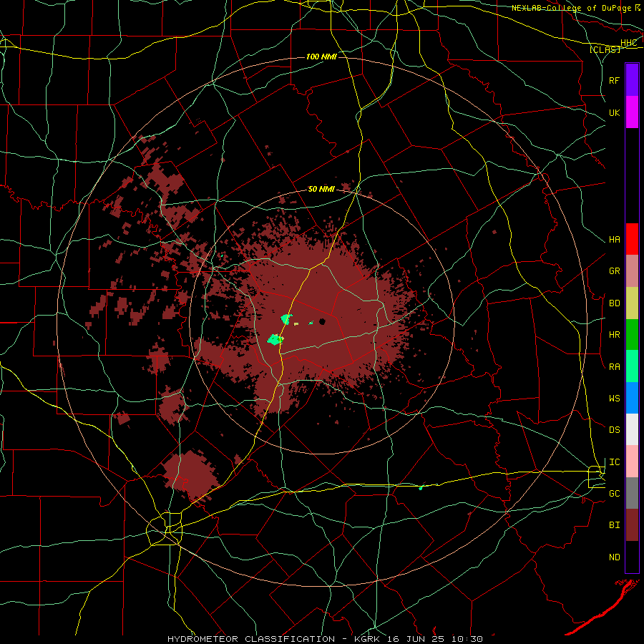Select the brown BI biological legend swatch
The width and height of the screenshot is (644, 644).
tap(632, 525)
